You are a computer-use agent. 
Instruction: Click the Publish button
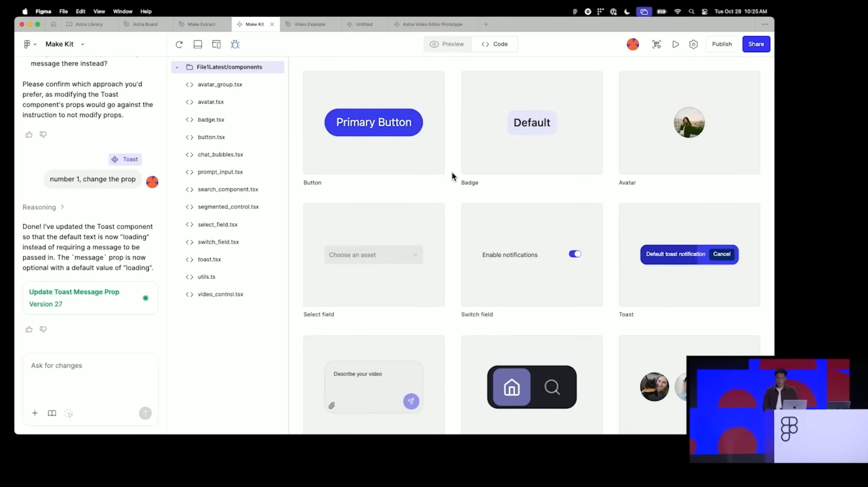(722, 44)
